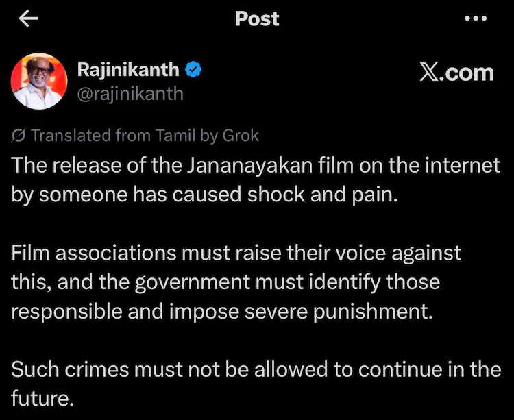Click the word Grok in translation note
Screen dimensions: 514x420
(x=241, y=135)
